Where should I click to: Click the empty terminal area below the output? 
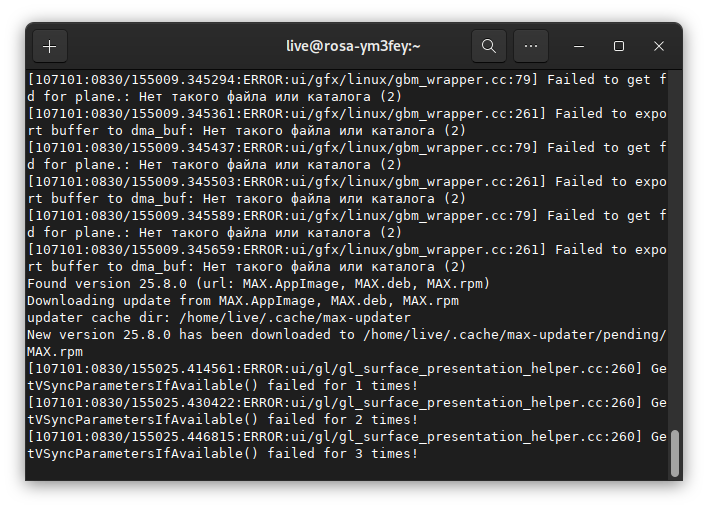[340, 470]
